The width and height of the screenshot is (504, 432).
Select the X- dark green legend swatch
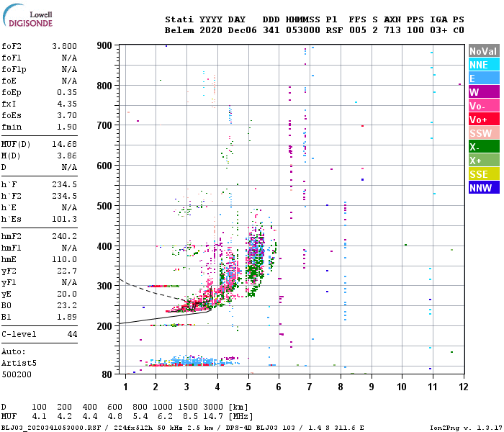click(484, 147)
